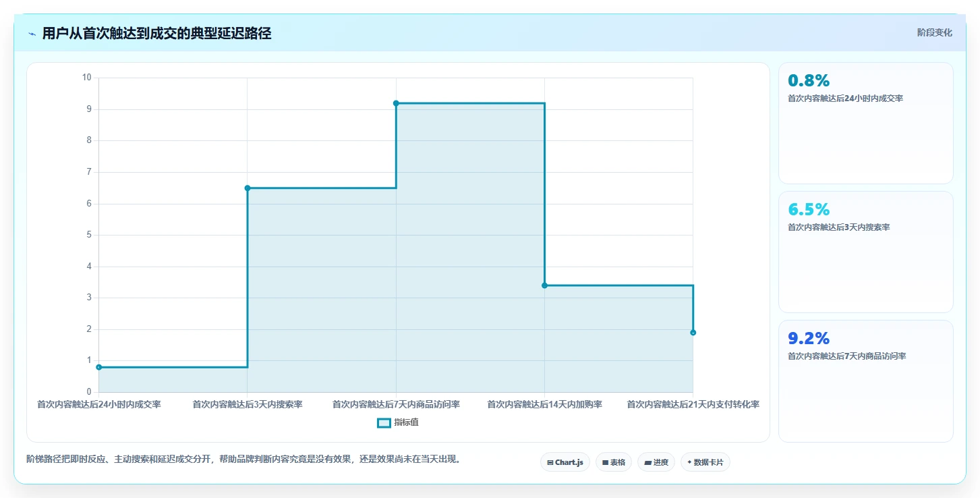Click axis label 首次内容触达后3天内搜索率

click(248, 405)
